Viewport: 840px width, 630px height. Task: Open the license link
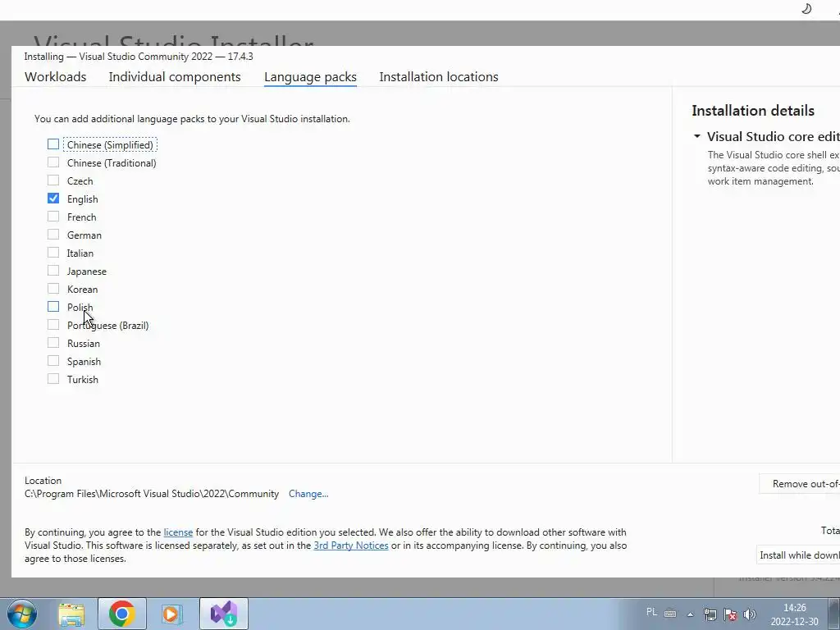pyautogui.click(x=178, y=532)
